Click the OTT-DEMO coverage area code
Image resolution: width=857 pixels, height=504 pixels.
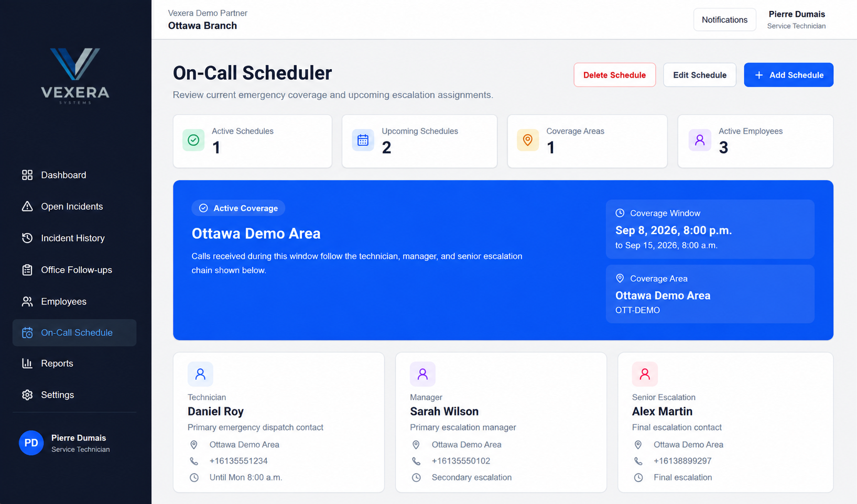(x=637, y=310)
